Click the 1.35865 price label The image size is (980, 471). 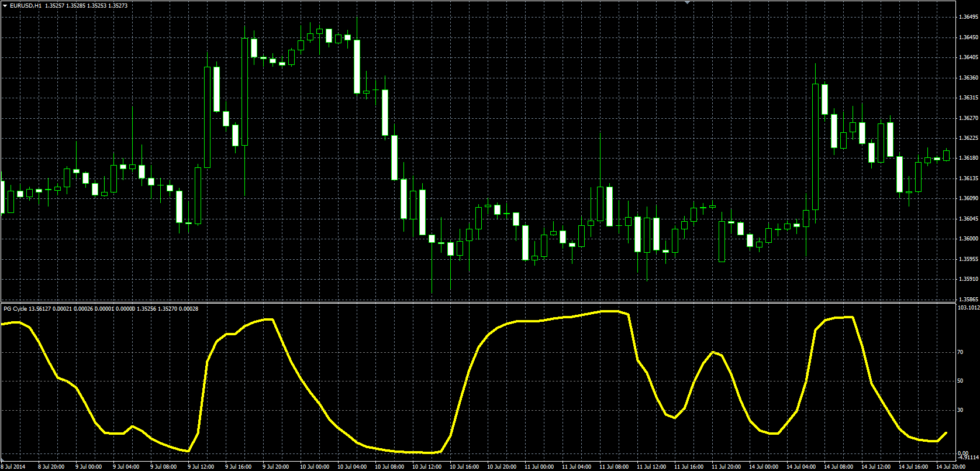968,300
